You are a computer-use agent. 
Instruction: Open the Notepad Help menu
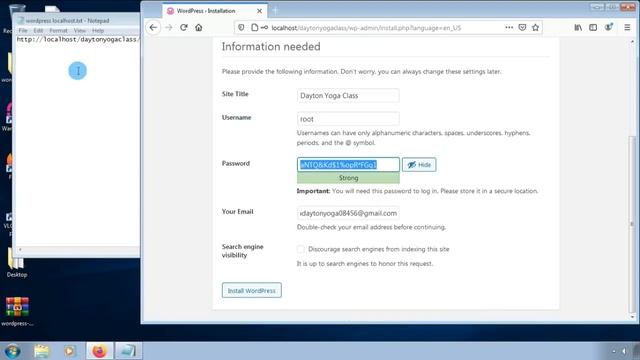pos(98,31)
